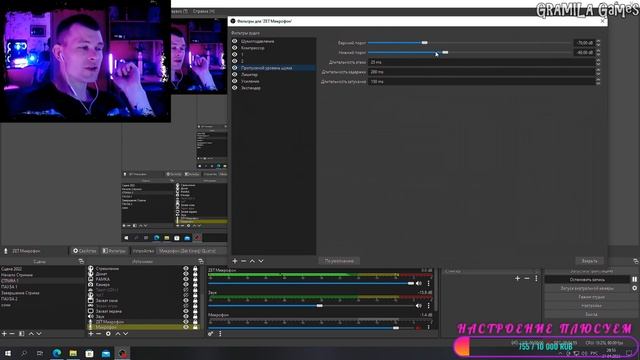Click Остановить запись button
The image size is (640, 360).
(x=587, y=280)
